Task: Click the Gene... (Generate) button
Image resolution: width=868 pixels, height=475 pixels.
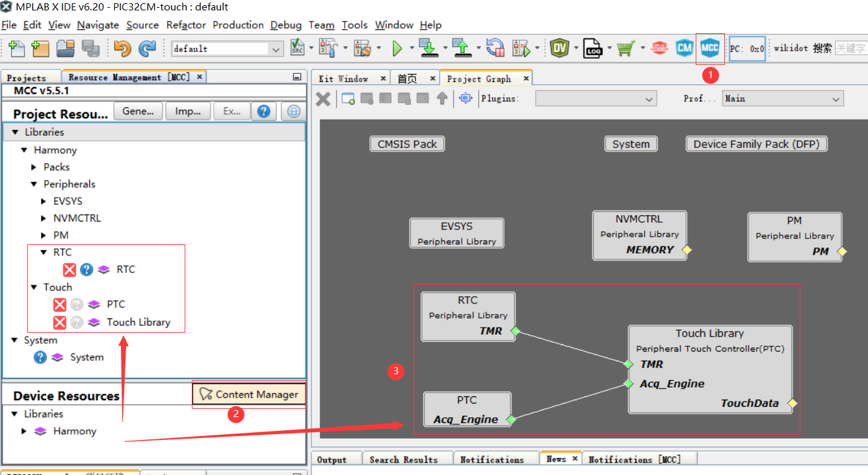Action: click(x=138, y=111)
